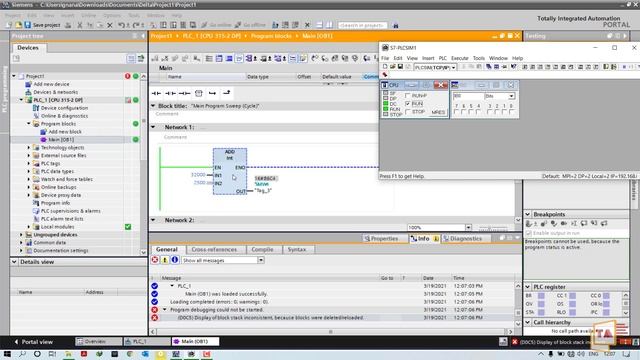Open Add new device in project tree
This screenshot has height=360, width=640.
51,84
